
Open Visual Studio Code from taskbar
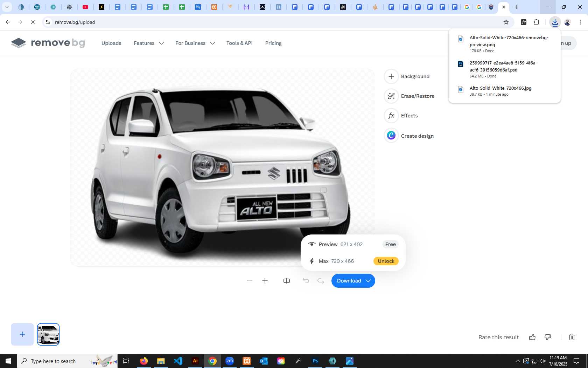[178, 361]
